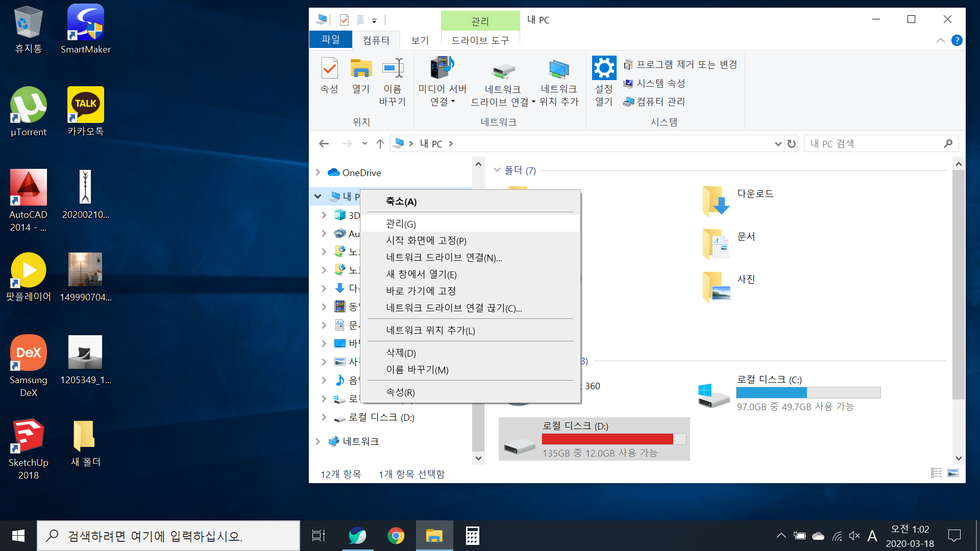The image size is (980, 551).
Task: Collapse the ribbon with the chevron
Action: click(940, 40)
